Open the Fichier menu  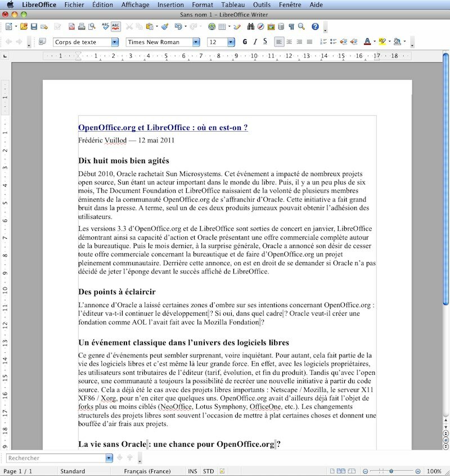pos(74,5)
